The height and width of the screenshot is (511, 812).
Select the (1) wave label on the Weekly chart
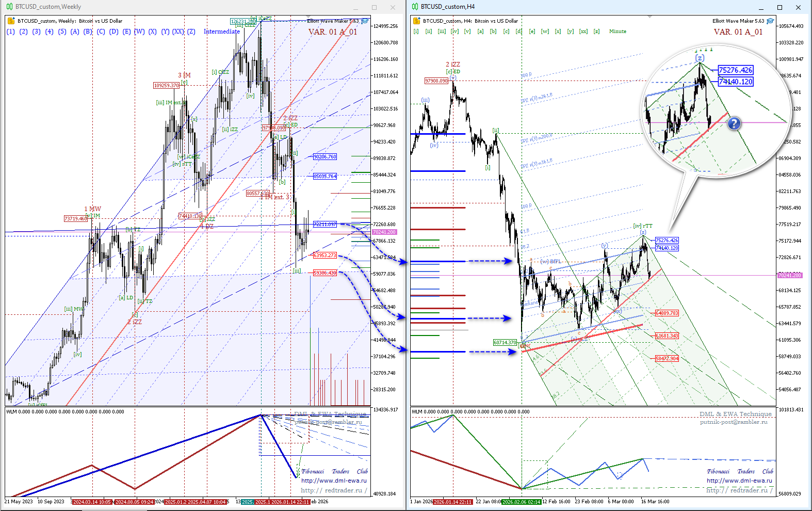(x=10, y=31)
